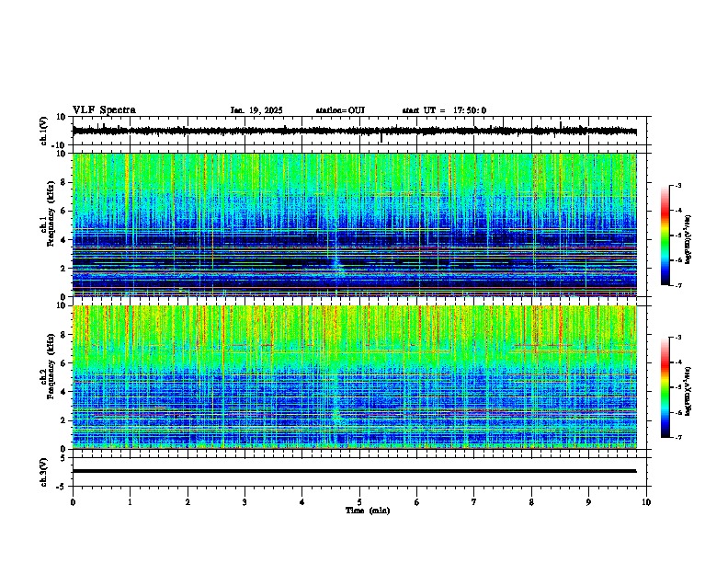Click the "station=OUI" header label
Viewport: 728px width, 563px height.
coord(340,110)
